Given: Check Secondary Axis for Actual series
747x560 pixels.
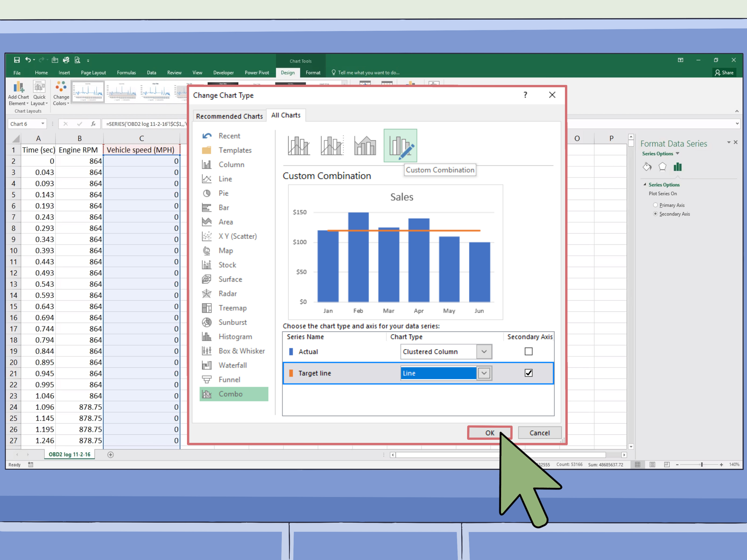Looking at the screenshot, I should [529, 351].
